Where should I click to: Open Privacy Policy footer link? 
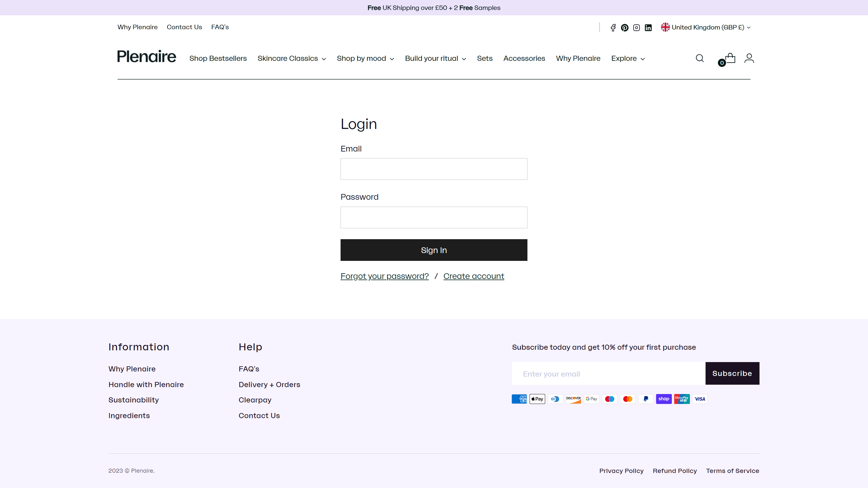coord(621,471)
